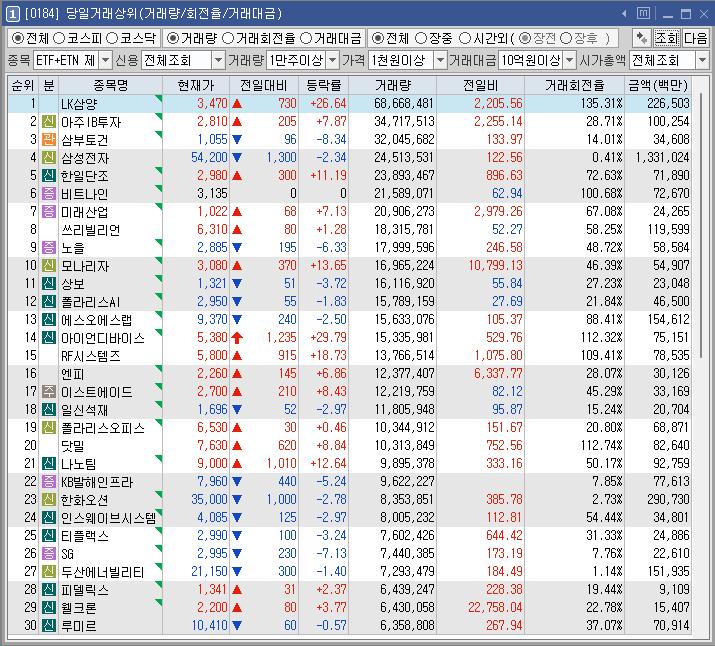Select the 거래회전율 radio button
The height and width of the screenshot is (646, 715).
pos(228,38)
